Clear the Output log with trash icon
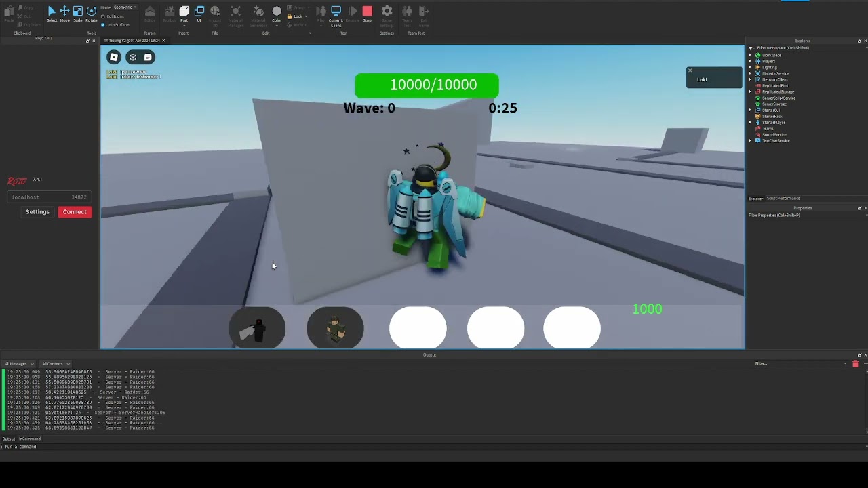Image resolution: width=868 pixels, height=488 pixels. click(855, 364)
